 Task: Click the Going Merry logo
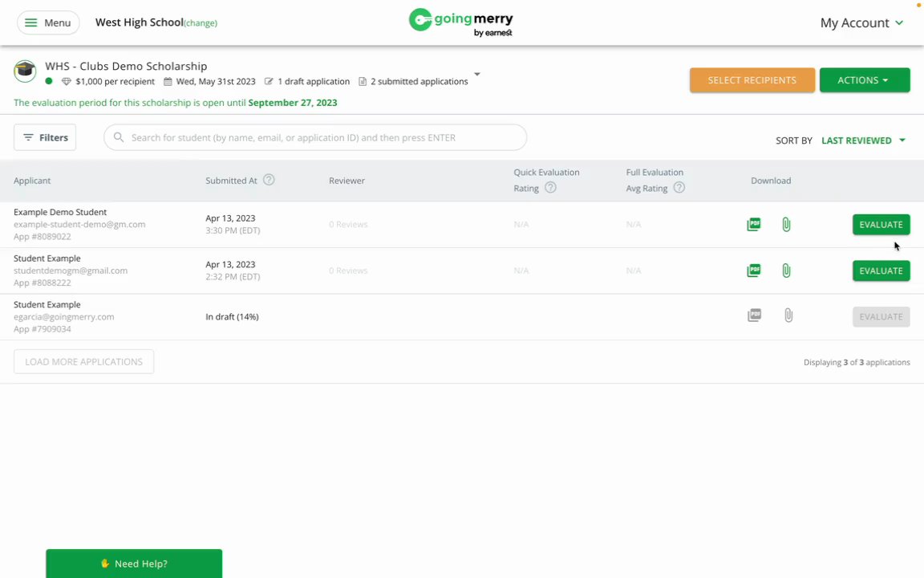(x=461, y=22)
